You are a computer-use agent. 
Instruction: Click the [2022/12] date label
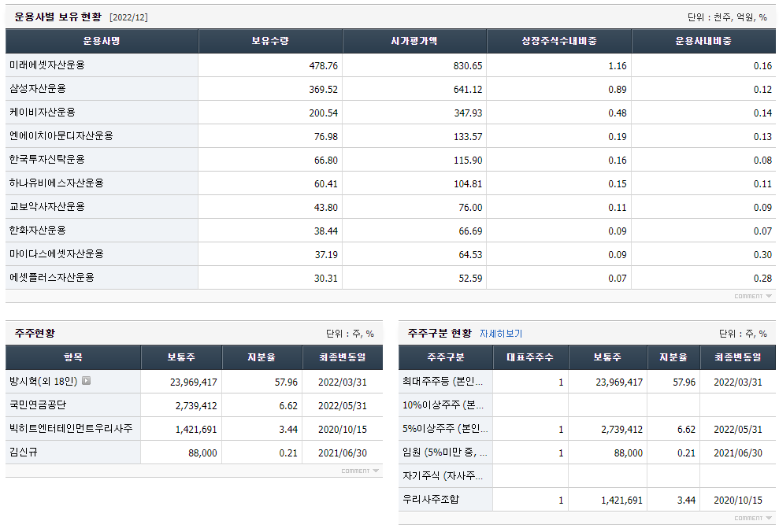(128, 17)
